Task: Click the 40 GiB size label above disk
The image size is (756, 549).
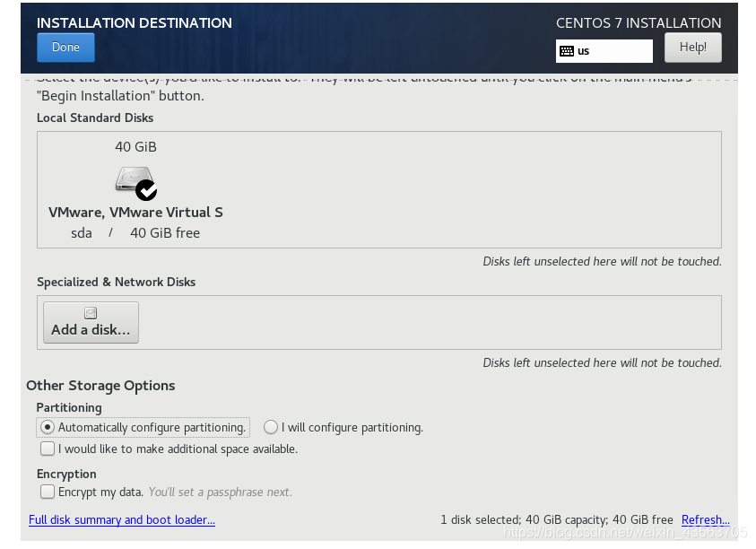Action: coord(136,146)
